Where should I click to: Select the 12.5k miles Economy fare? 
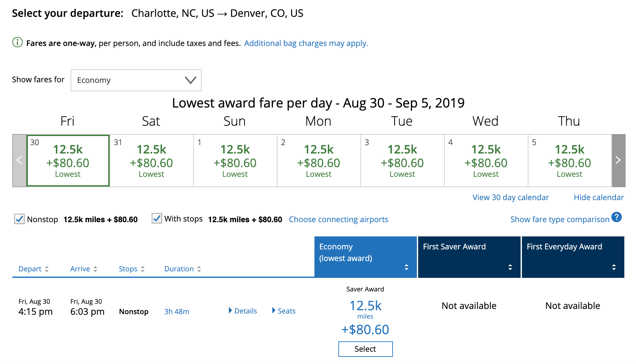365,349
